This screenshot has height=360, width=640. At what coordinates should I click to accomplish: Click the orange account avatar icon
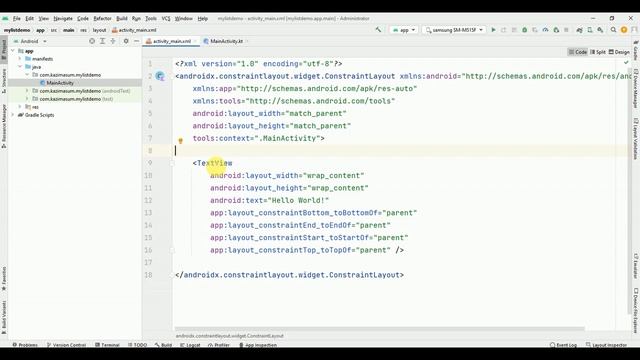(624, 30)
